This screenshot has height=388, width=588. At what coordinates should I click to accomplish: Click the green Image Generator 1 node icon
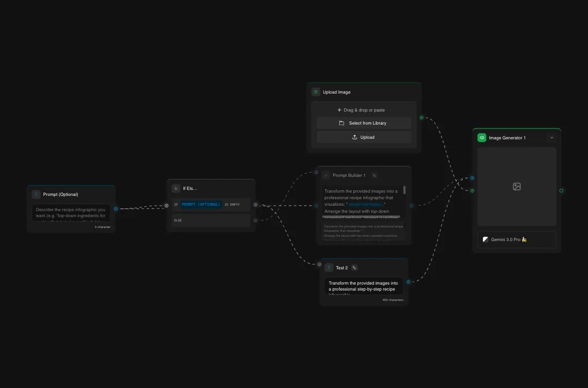pyautogui.click(x=482, y=138)
